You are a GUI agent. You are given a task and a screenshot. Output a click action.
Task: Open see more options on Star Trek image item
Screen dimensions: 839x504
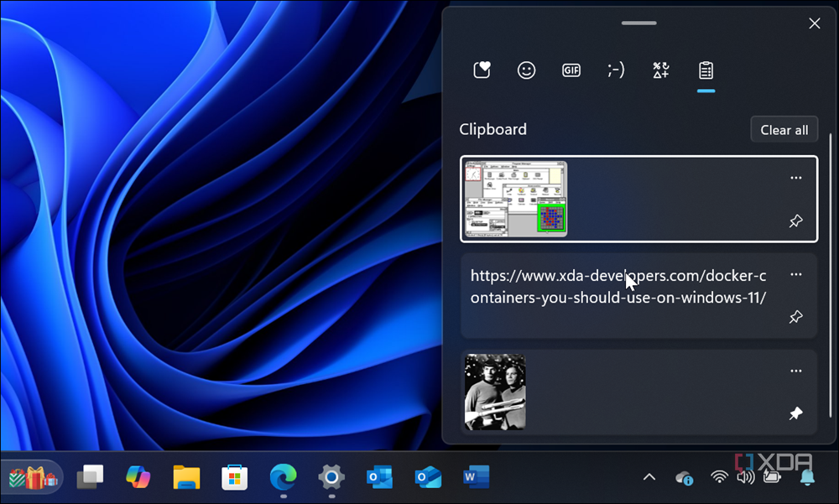point(795,370)
